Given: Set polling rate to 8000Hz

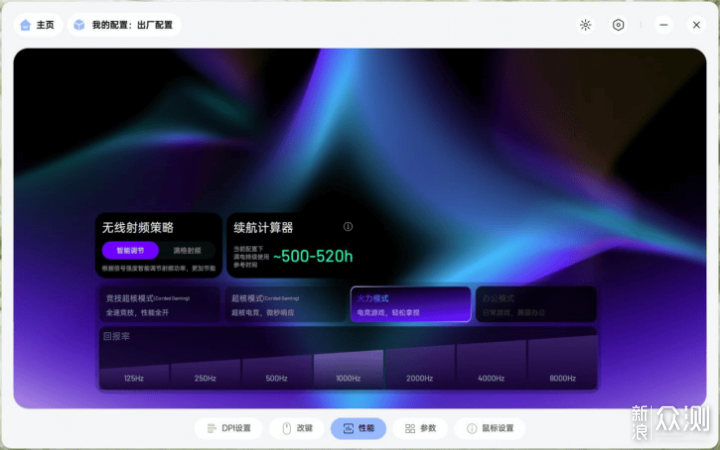Looking at the screenshot, I should [x=562, y=364].
